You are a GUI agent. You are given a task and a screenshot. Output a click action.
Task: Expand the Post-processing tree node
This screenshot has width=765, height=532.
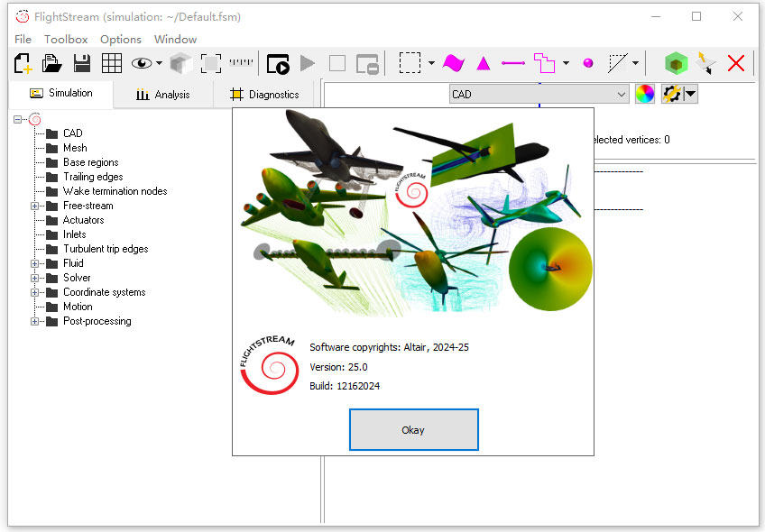pos(34,321)
